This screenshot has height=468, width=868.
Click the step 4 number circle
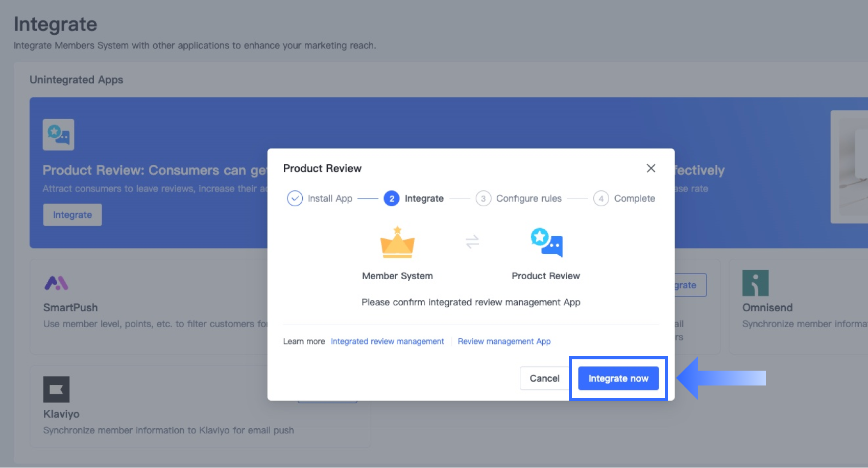pyautogui.click(x=601, y=199)
